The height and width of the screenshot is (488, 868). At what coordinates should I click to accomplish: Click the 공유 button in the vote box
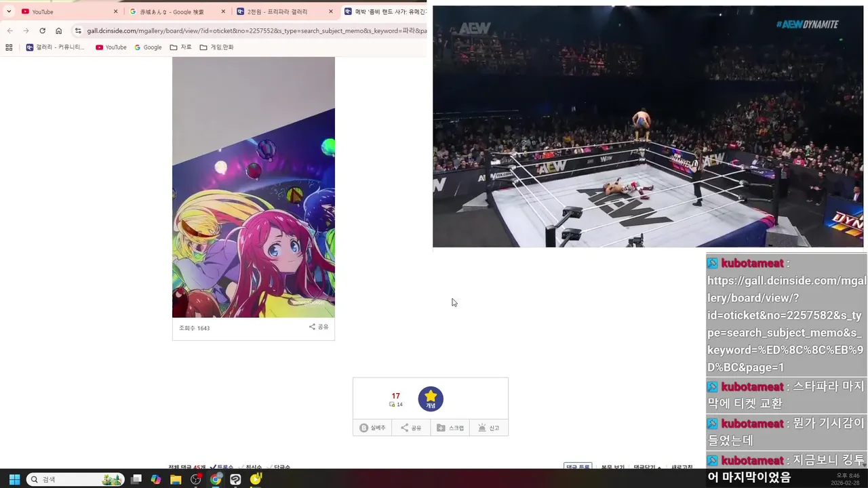[411, 428]
